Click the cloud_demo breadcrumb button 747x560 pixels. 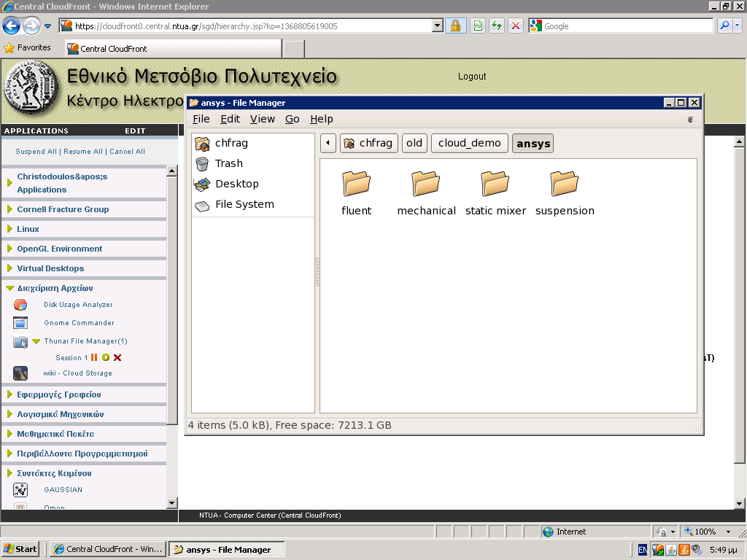coord(469,143)
